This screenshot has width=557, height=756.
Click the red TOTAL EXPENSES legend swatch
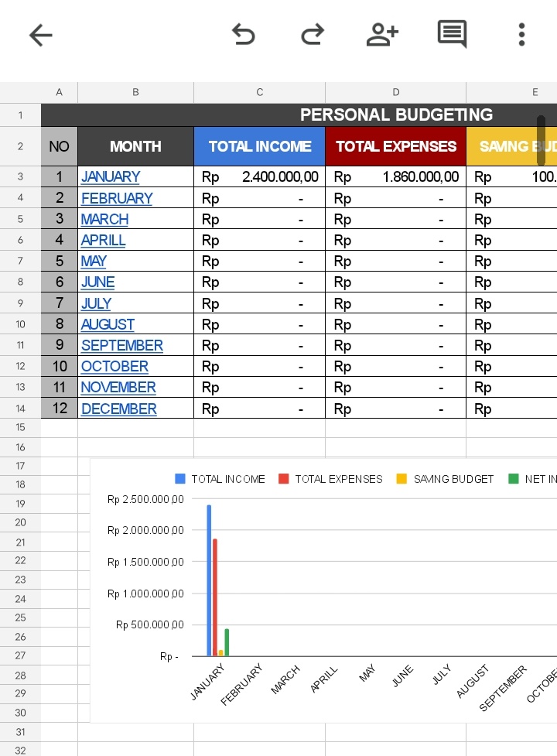pos(283,478)
